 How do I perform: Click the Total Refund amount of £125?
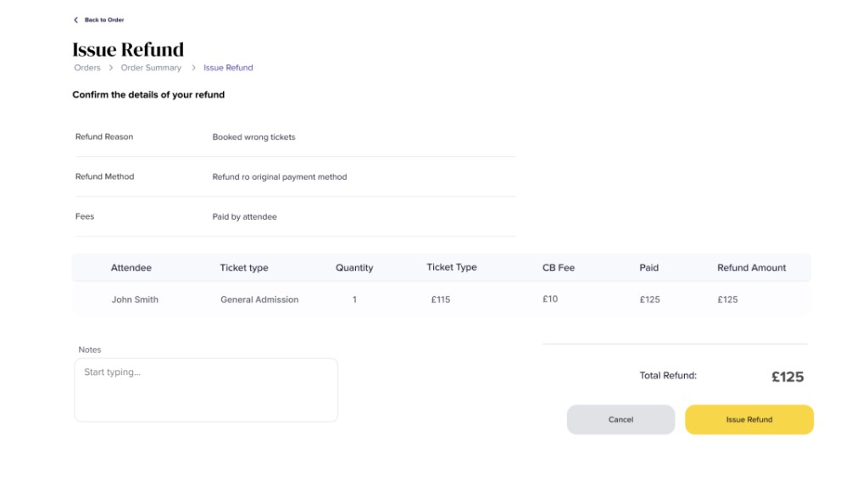tap(787, 376)
